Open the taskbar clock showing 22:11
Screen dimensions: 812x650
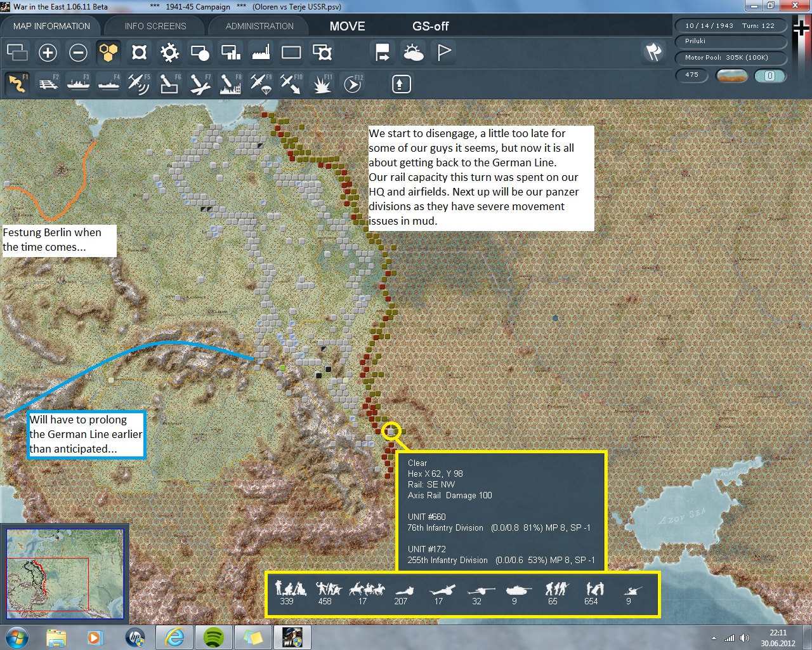[x=778, y=638]
